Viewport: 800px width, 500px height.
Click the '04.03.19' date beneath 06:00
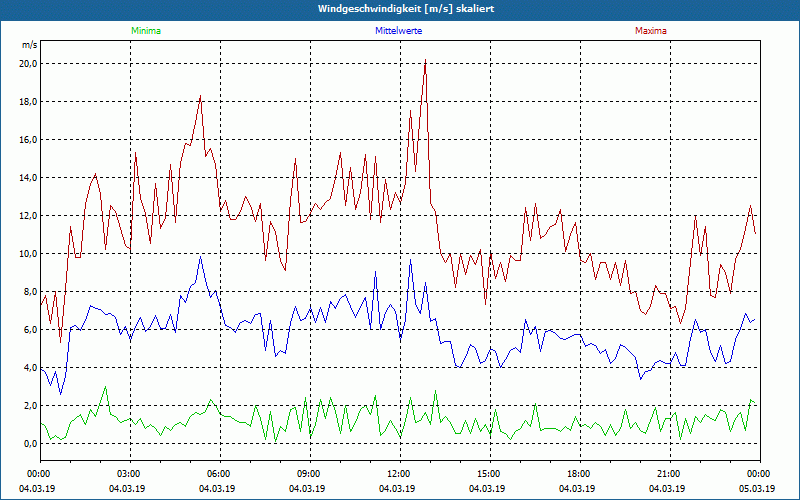(x=217, y=488)
